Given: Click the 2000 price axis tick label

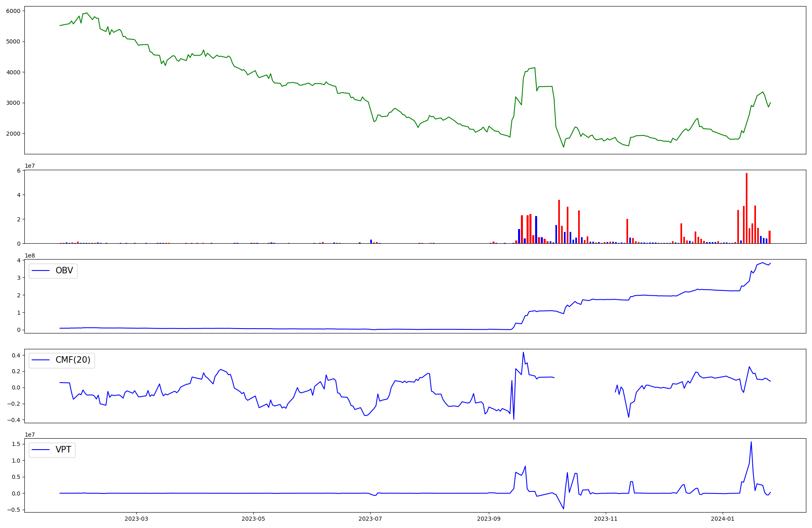Looking at the screenshot, I should point(13,134).
